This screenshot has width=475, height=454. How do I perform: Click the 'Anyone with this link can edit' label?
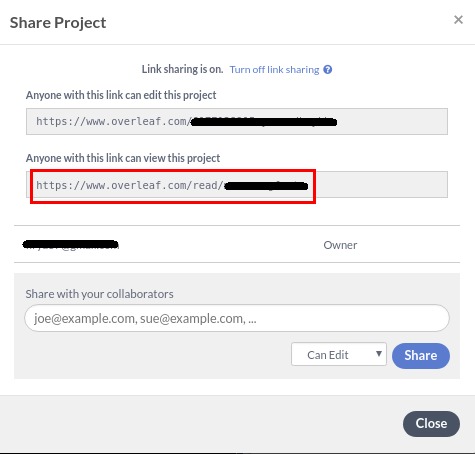(121, 95)
